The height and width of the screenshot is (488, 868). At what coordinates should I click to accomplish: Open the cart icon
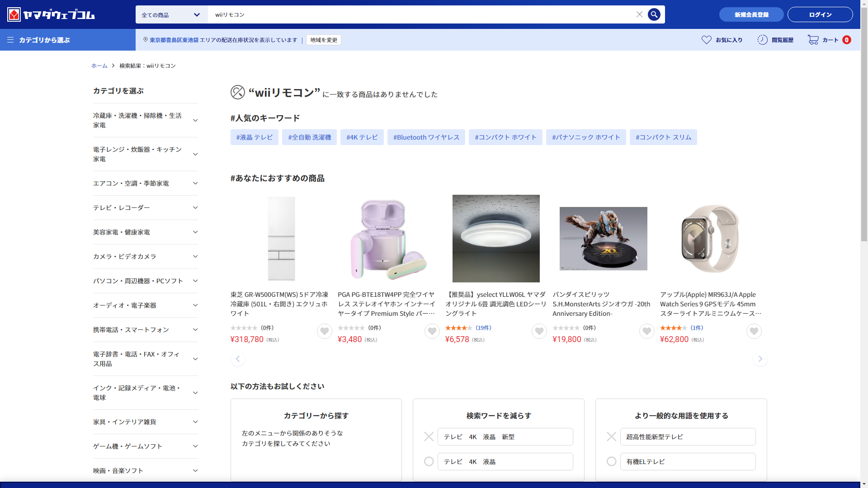pos(813,40)
